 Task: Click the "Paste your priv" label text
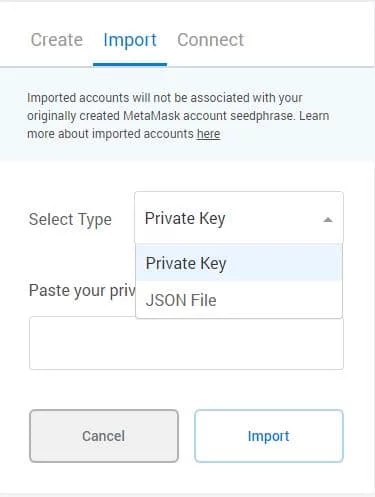[82, 291]
